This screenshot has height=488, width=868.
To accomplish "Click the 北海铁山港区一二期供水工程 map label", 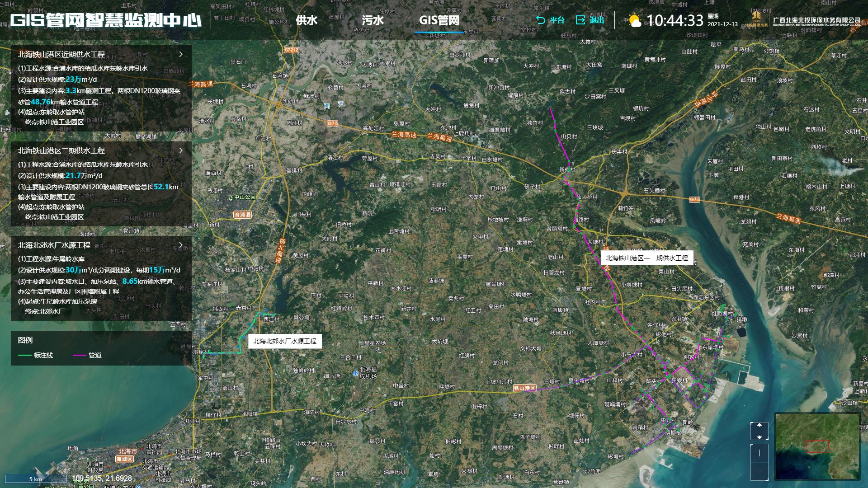I will 646,258.
